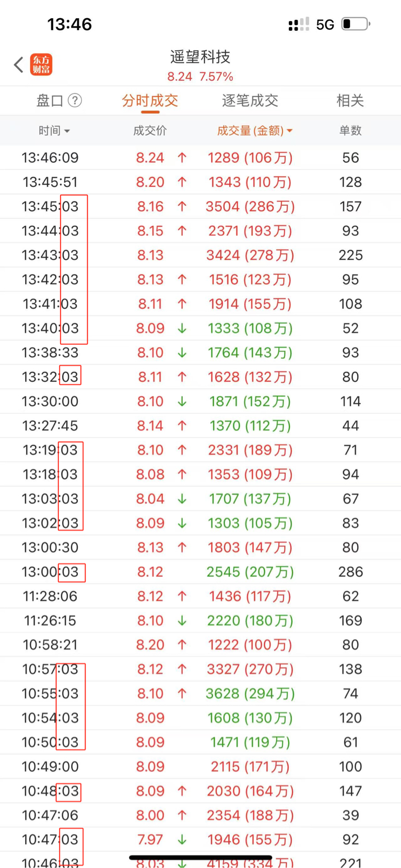
Task: Tap the down arrow in the 13:40:03 row
Action: (182, 329)
